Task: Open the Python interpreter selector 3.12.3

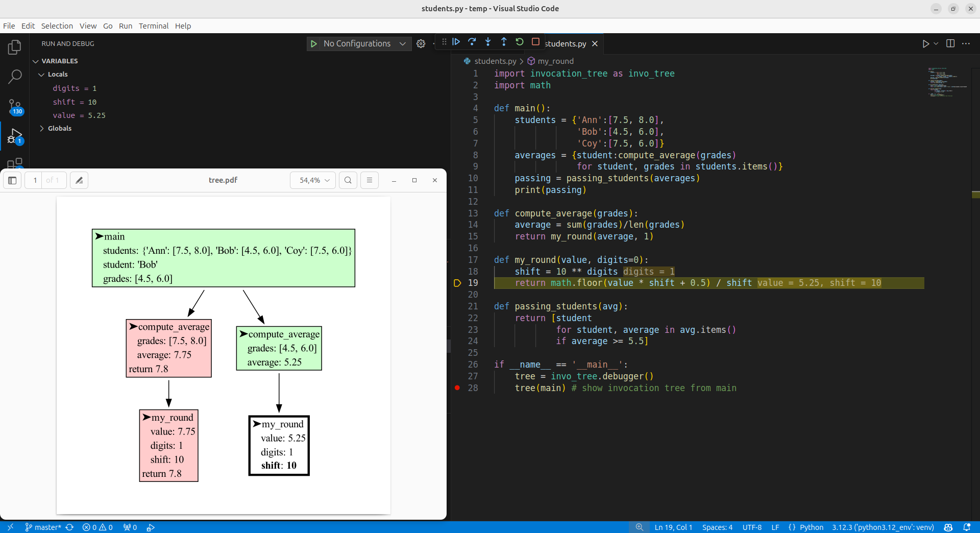Action: click(x=883, y=527)
